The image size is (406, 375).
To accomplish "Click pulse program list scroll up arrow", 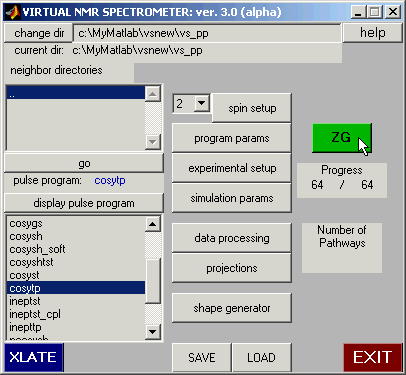I will coord(153,224).
